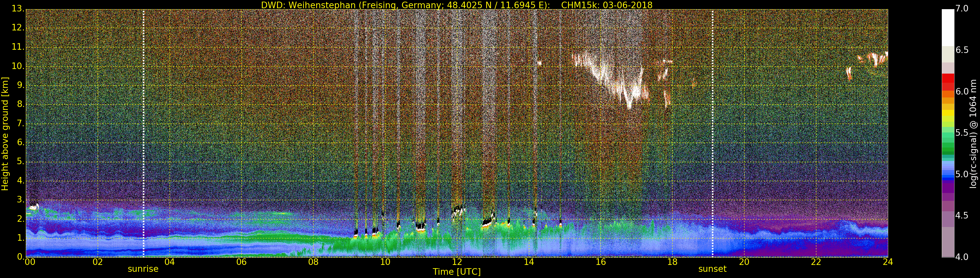The height and width of the screenshot is (278, 980).
Task: Click the 24 tick on the time axis
Action: [888, 262]
